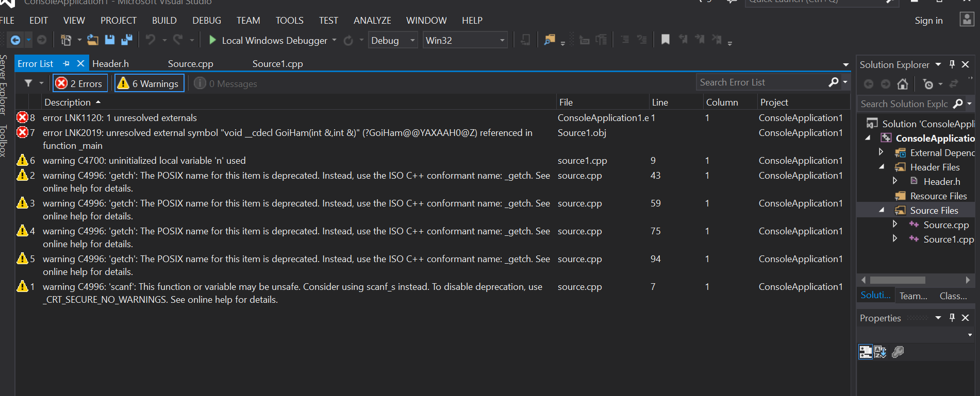Click the Properties Alphabetical sort icon
Image resolution: width=980 pixels, height=396 pixels.
click(881, 352)
